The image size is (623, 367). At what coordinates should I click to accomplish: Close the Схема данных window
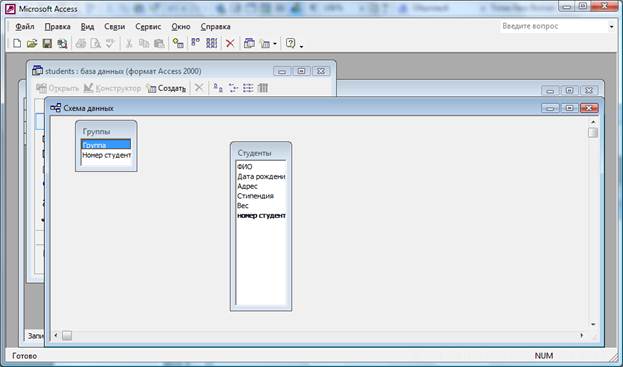coord(589,108)
